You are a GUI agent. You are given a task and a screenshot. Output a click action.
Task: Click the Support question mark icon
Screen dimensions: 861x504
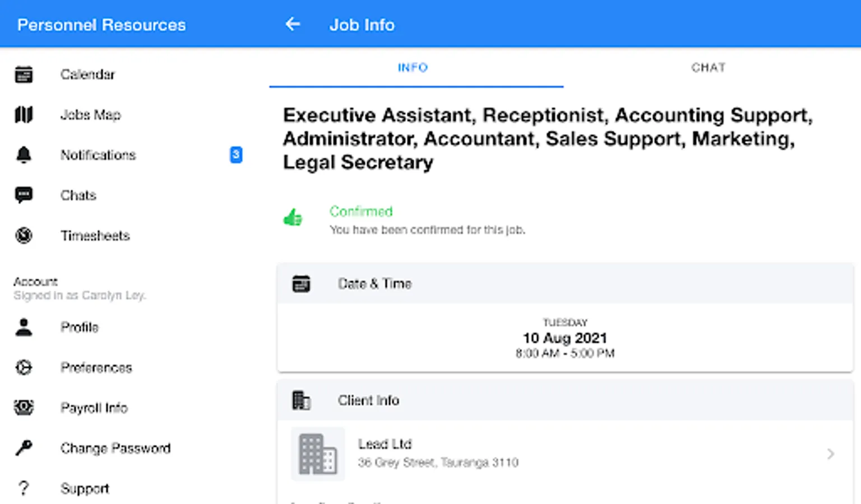24,488
